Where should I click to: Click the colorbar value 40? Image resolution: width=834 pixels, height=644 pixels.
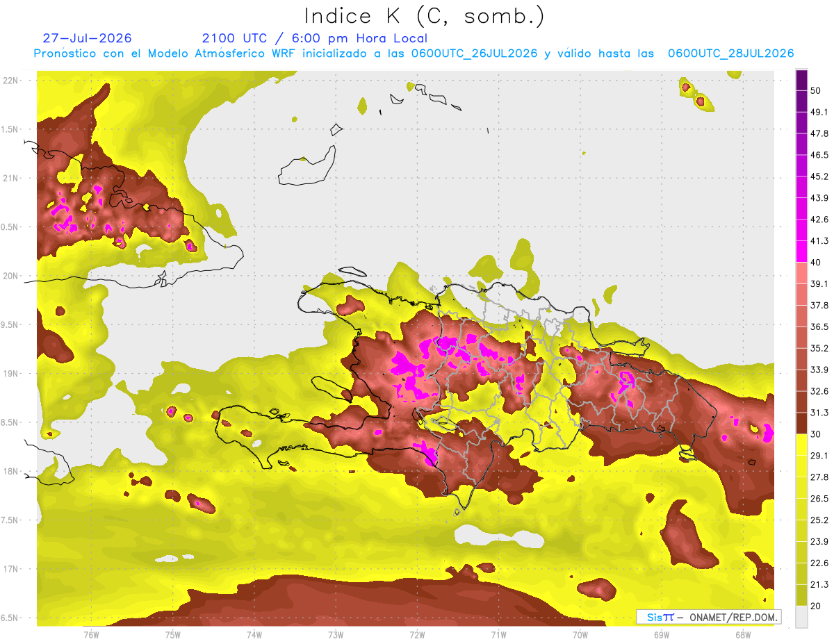[x=816, y=262]
